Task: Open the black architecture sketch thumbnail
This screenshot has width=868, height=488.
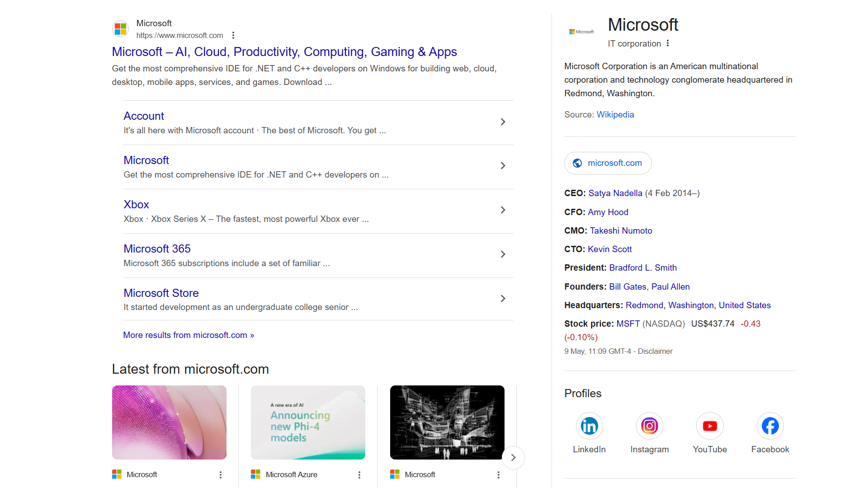Action: pyautogui.click(x=447, y=422)
